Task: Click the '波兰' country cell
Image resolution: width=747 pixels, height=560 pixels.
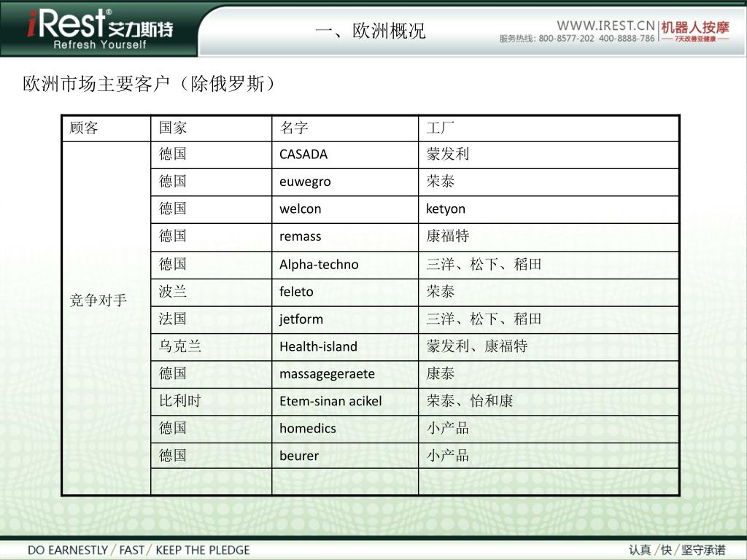Action: click(211, 292)
